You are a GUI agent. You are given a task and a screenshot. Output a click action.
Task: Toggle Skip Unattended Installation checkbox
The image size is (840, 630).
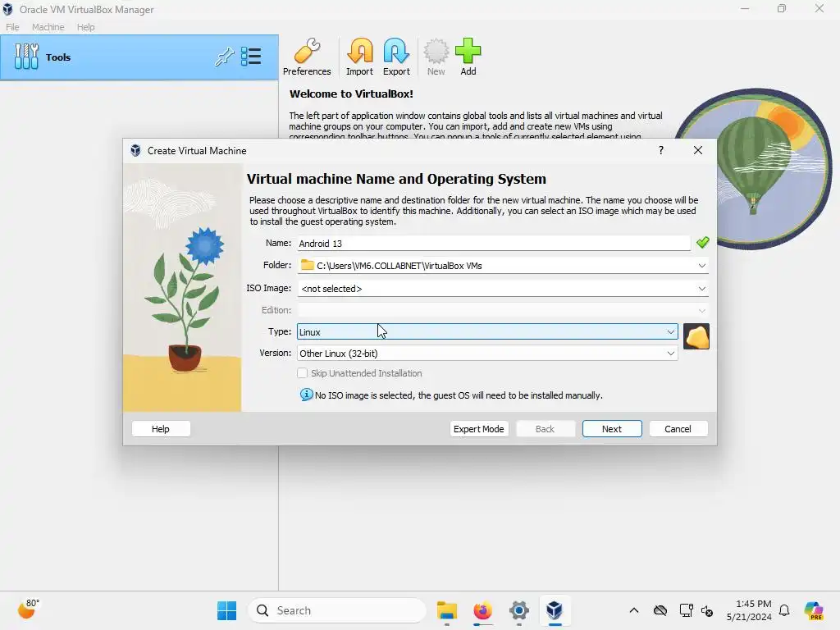302,373
